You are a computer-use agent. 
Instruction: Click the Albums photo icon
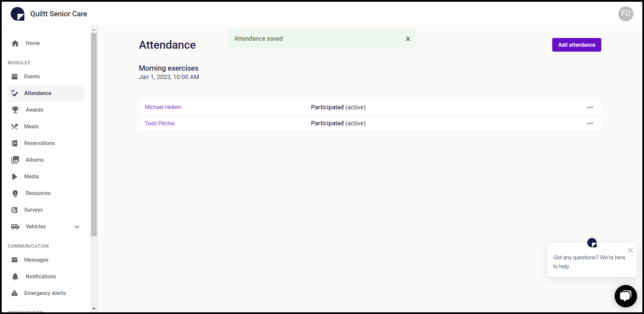[x=15, y=160]
